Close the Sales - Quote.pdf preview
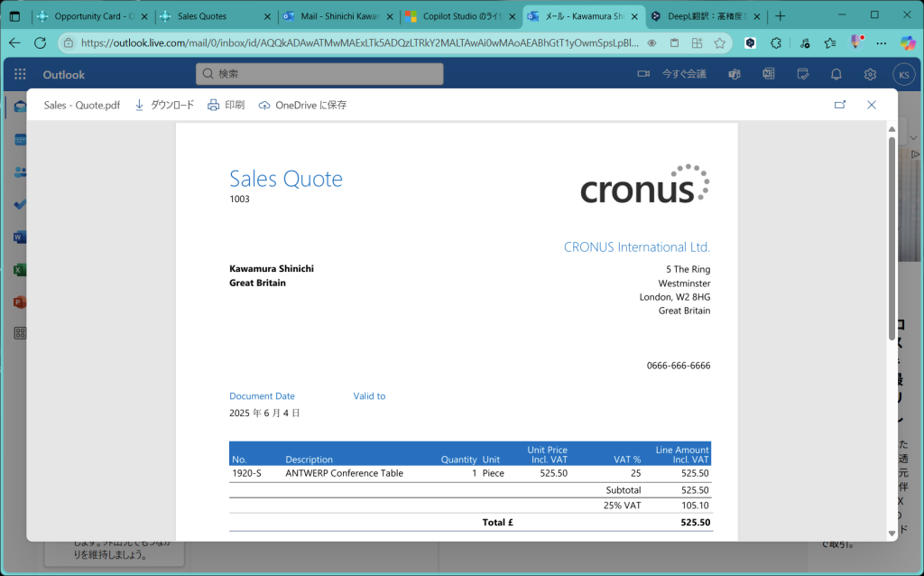The height and width of the screenshot is (576, 924). (872, 105)
